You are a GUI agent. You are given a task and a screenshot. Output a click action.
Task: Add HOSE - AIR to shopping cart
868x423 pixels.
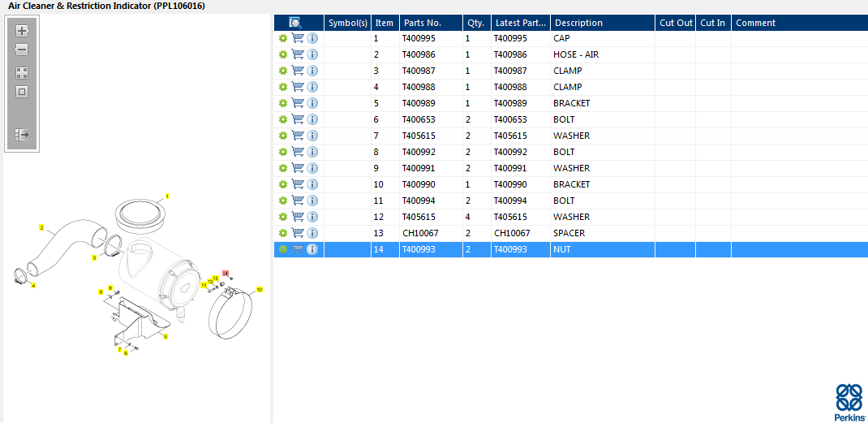[x=298, y=55]
